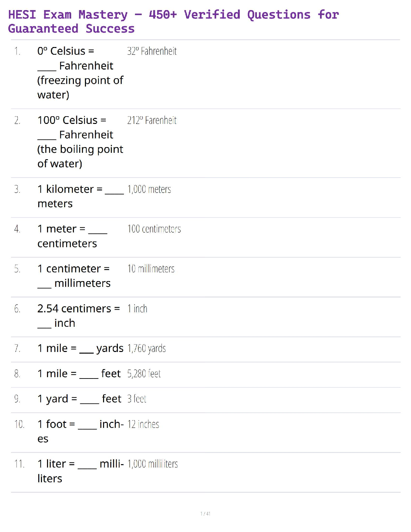Select the "1 yard = ___ feet" question
Image resolution: width=411 pixels, height=532 pixels.
click(x=79, y=399)
